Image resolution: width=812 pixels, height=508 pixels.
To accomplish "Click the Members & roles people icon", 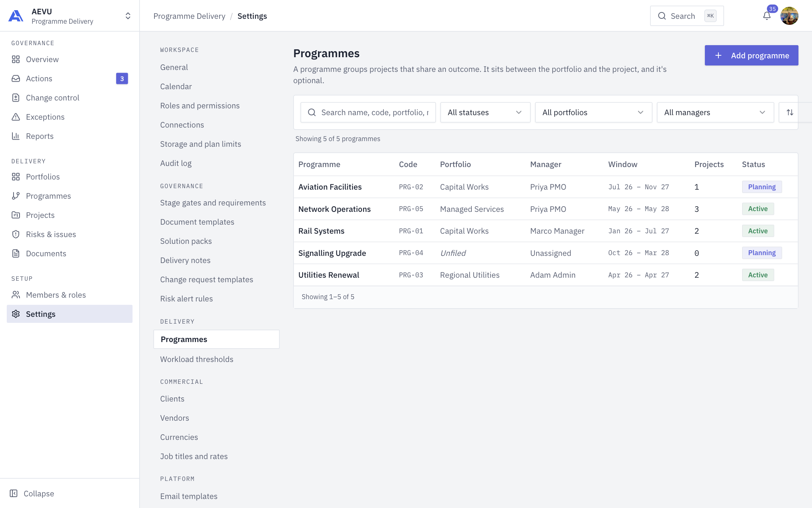I will [x=16, y=295].
